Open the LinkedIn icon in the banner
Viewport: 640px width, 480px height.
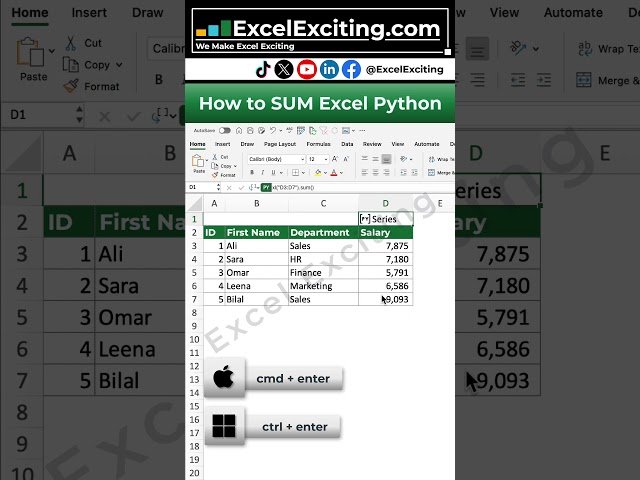[x=329, y=69]
